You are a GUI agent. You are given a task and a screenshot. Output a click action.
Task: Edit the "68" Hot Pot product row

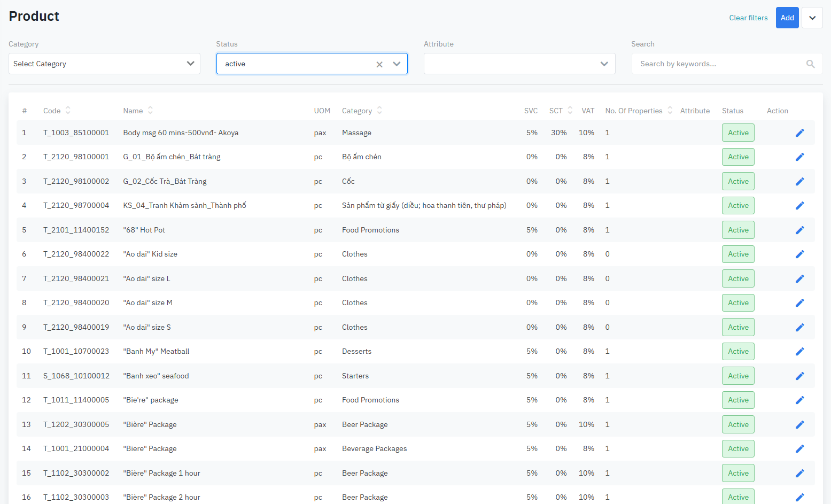pos(799,230)
